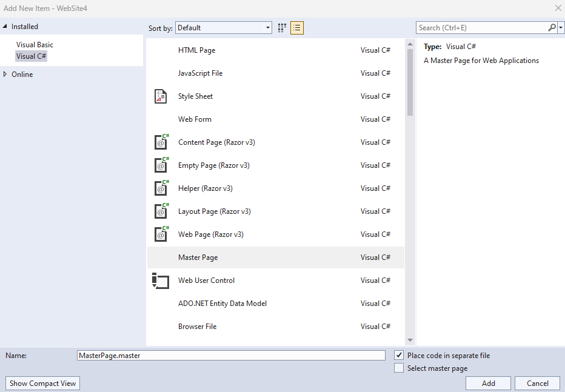This screenshot has height=392, width=565.
Task: Enable the Select master page checkbox
Action: click(398, 368)
